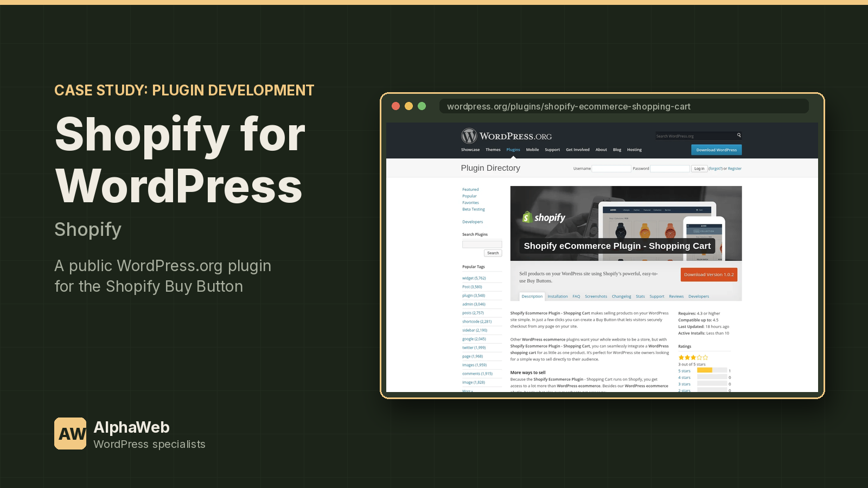Click the Download Version 1.0.2 button
This screenshot has width=868, height=488.
709,274
